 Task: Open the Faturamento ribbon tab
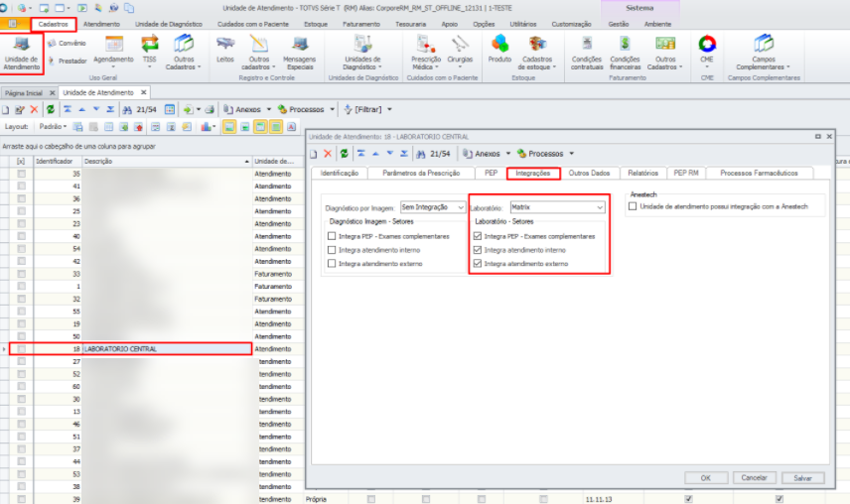pos(361,25)
